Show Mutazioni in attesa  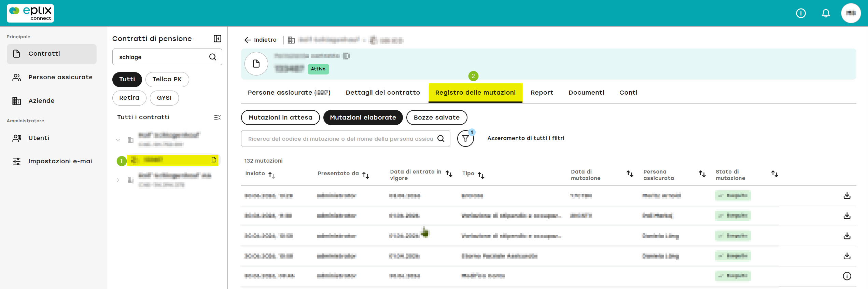tap(280, 118)
